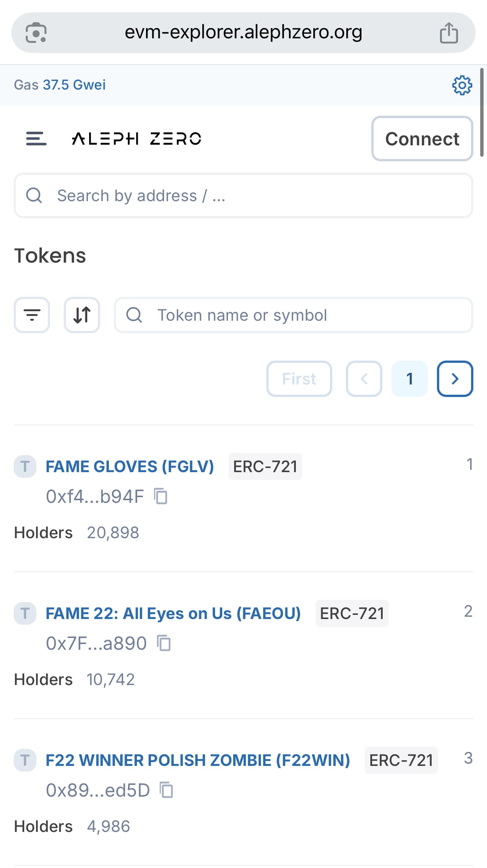
Task: Select page 1 in pagination
Action: tap(409, 379)
